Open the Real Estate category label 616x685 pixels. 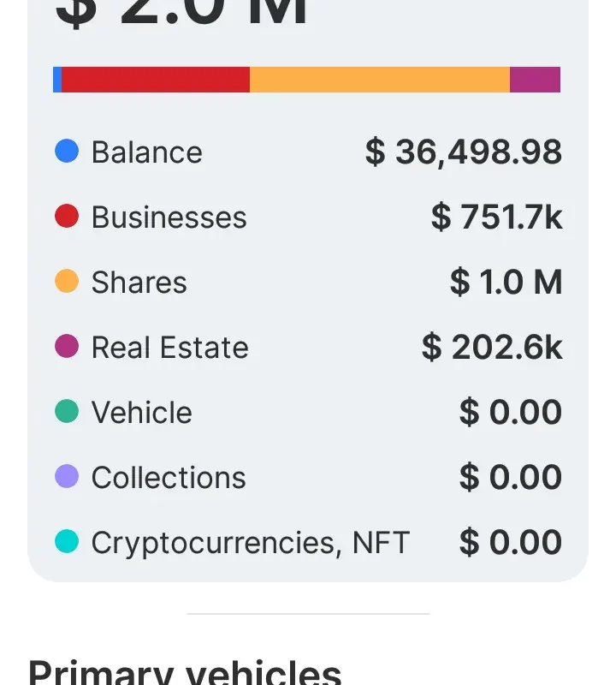tap(169, 348)
